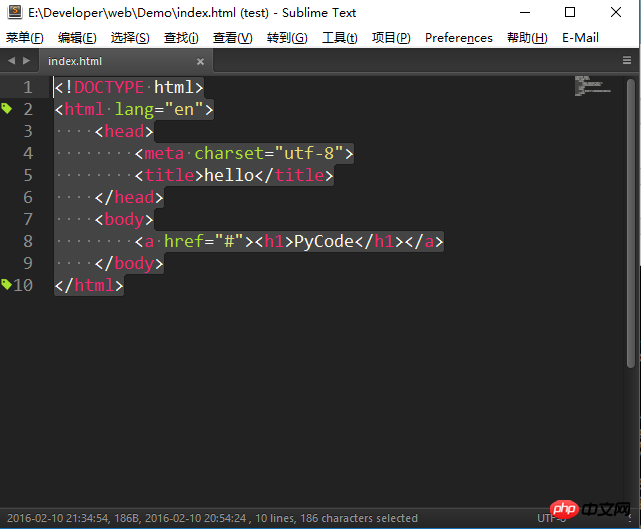
Task: Maximize the Sublime Text window
Action: click(570, 12)
